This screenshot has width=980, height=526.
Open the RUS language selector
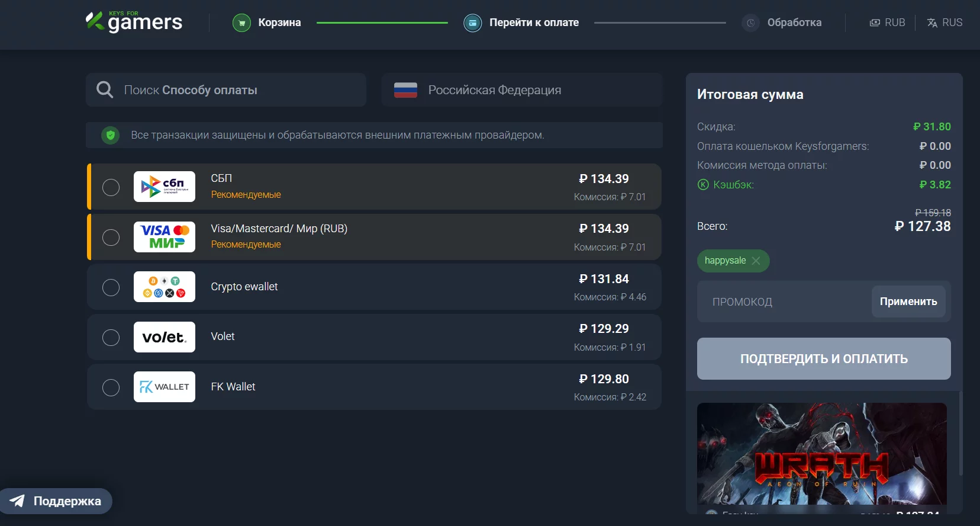[944, 23]
